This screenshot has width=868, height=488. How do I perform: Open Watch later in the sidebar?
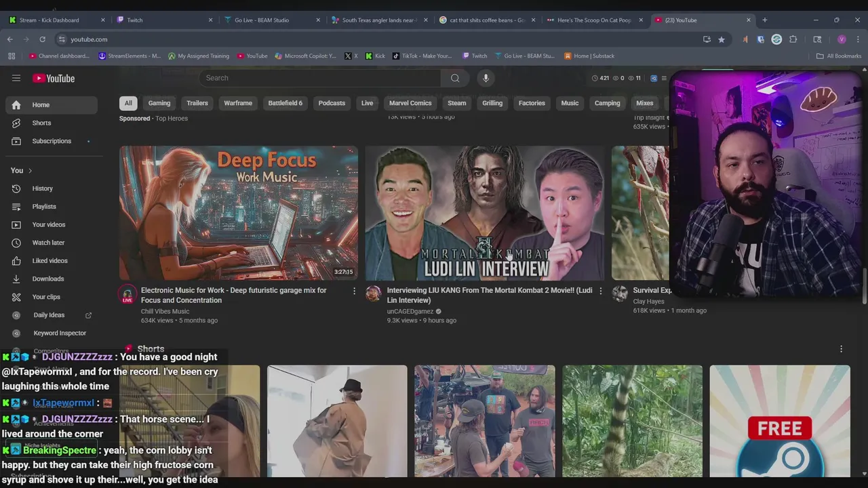click(x=52, y=243)
